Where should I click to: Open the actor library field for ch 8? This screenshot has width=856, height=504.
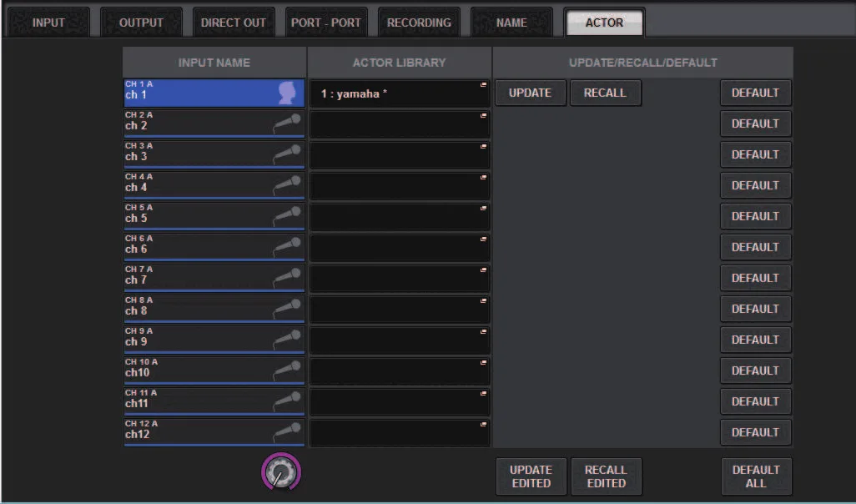point(400,309)
